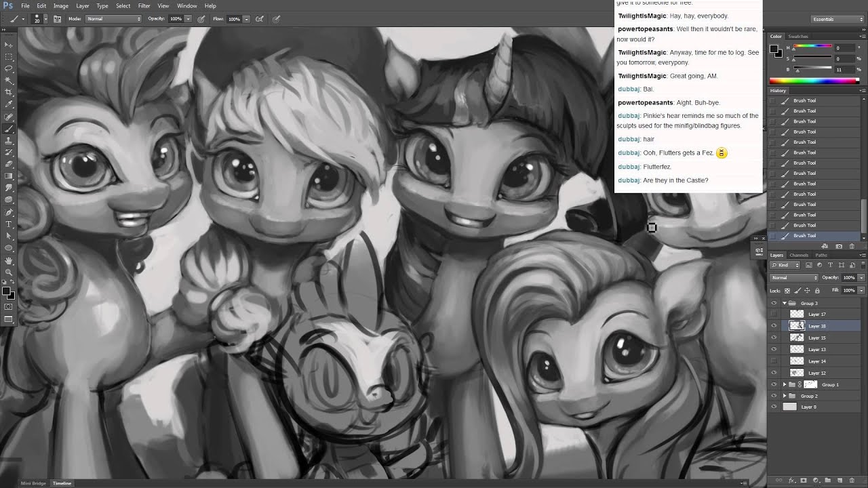Hide Layer 15 using its eye icon

[774, 338]
